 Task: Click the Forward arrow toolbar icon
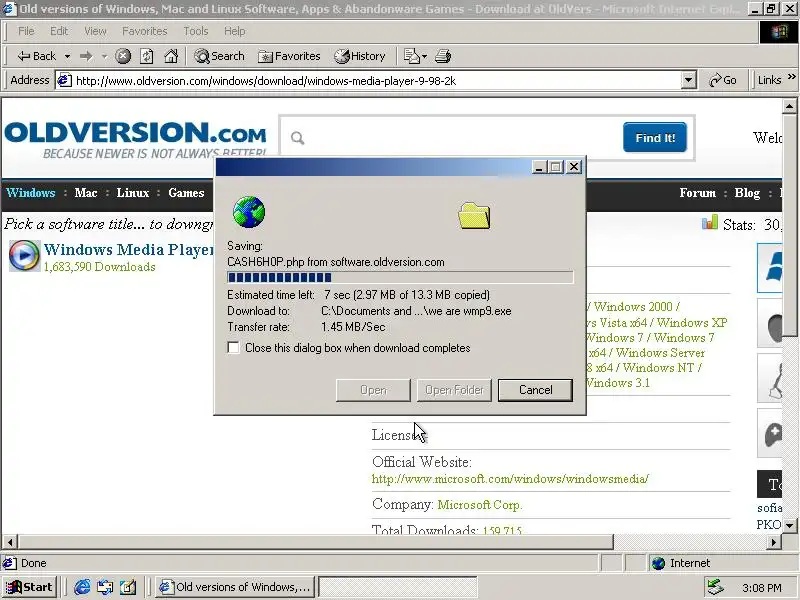click(86, 56)
